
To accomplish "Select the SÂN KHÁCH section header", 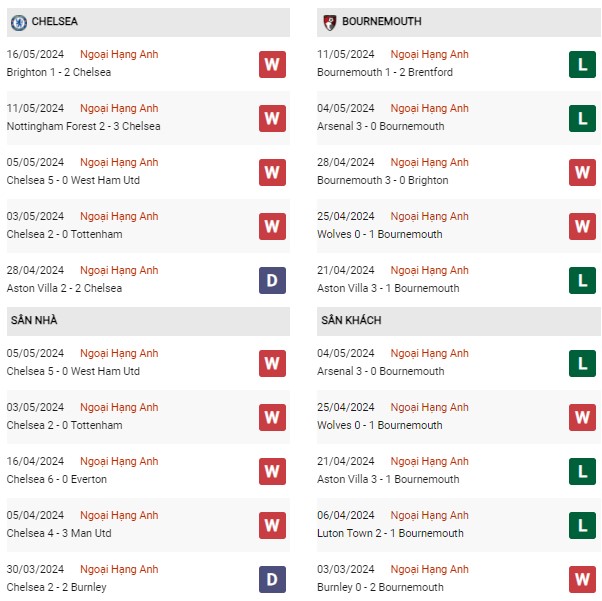I will coord(458,321).
